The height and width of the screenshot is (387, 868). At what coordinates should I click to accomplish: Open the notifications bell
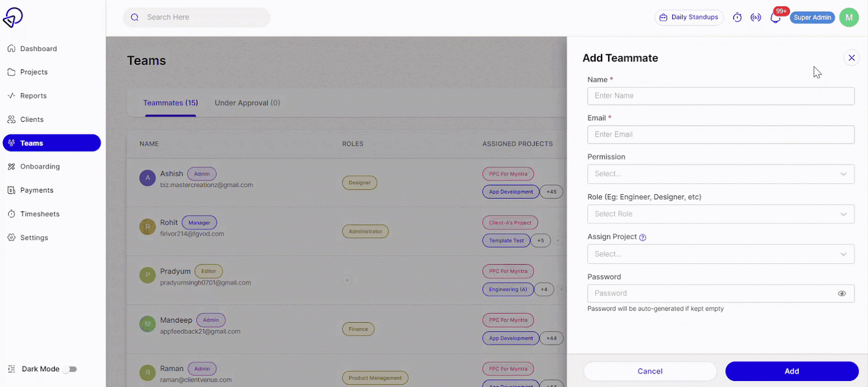(775, 18)
